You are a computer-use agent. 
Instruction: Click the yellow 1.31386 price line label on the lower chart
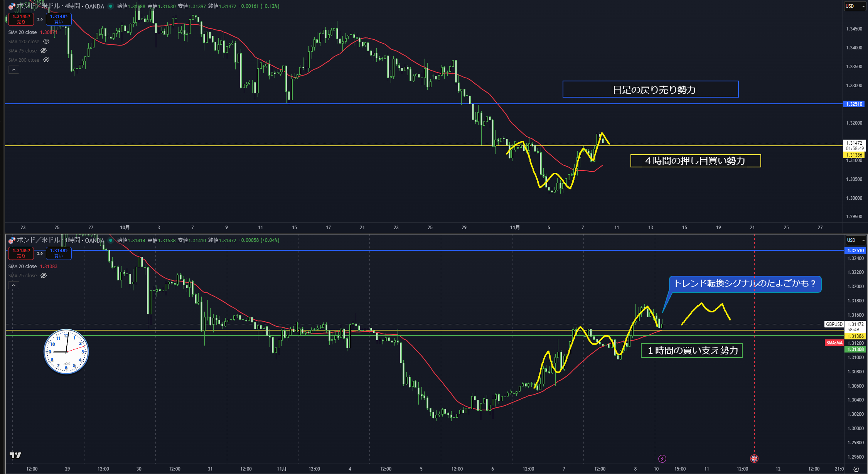coord(855,336)
